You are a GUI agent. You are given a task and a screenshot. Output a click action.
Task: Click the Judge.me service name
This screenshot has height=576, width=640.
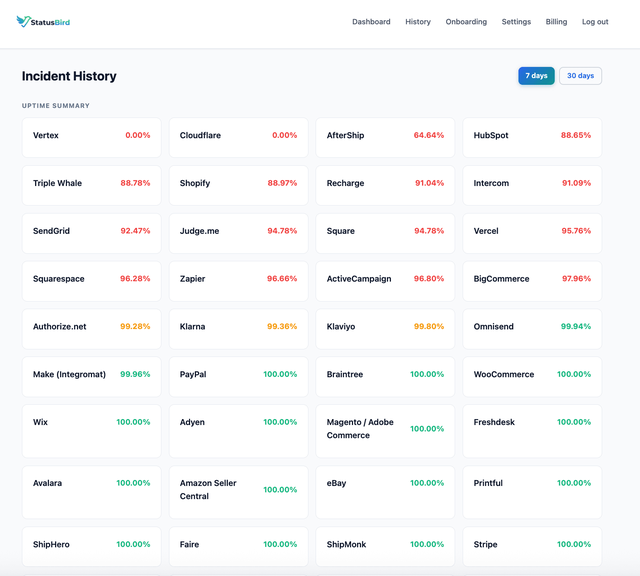click(199, 231)
